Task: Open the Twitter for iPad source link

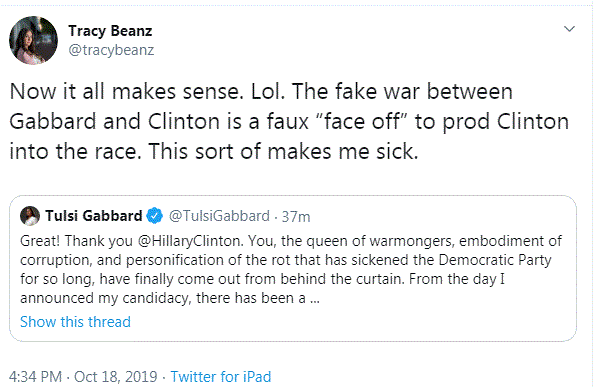Action: (221, 377)
